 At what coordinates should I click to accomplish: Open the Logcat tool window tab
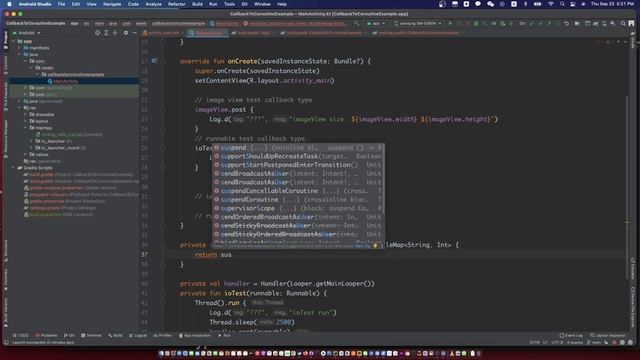click(x=138, y=336)
